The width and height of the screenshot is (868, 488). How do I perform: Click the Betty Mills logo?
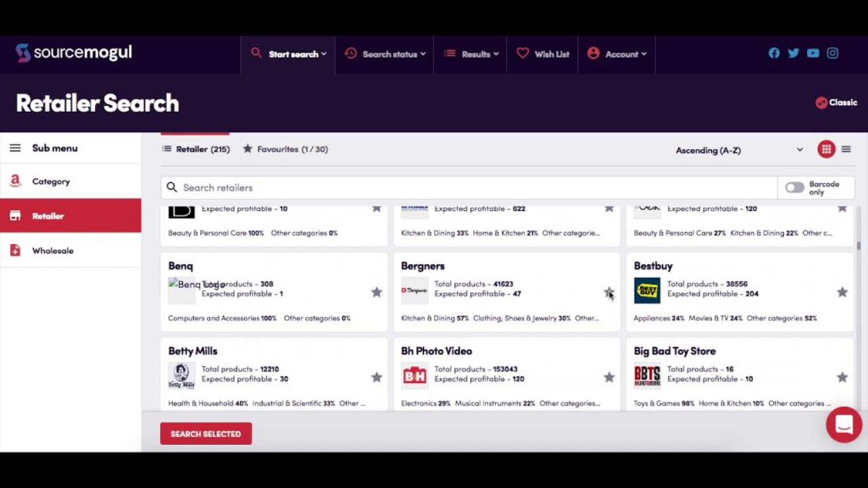tap(181, 375)
